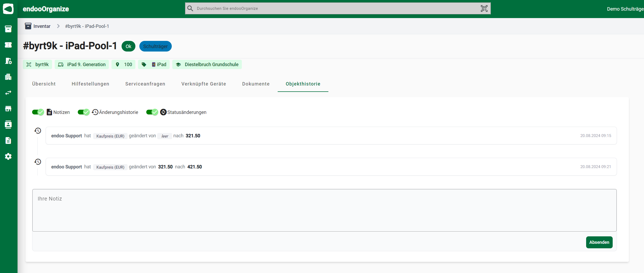The height and width of the screenshot is (273, 644).
Task: Click the timestamp 20.08.2024 09:21
Action: (x=596, y=167)
